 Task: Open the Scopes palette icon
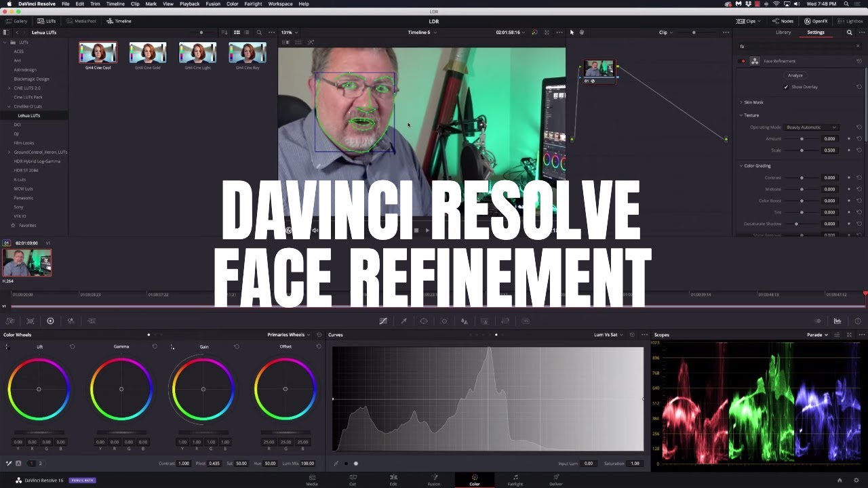(x=837, y=321)
